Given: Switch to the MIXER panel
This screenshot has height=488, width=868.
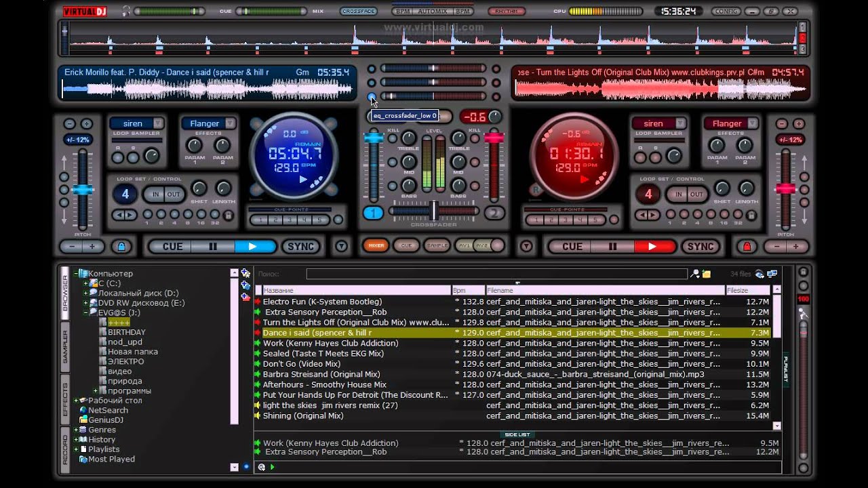Looking at the screenshot, I should click(376, 246).
